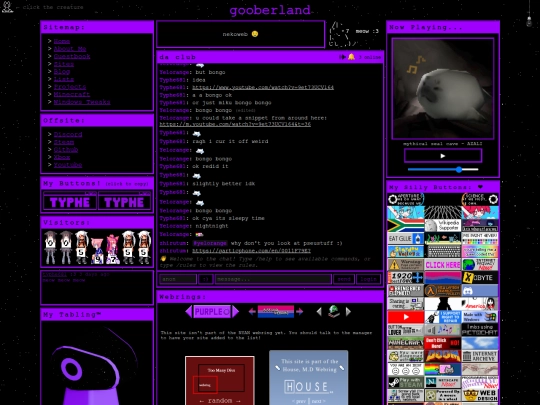Click the Made with Windows badge
Viewport: 540px width, 405px height.
coord(480,317)
